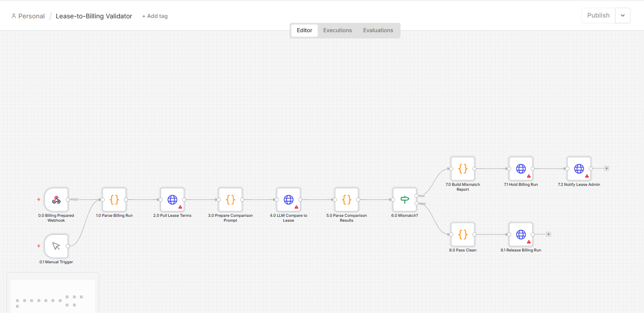Expand the Publish dropdown arrow
This screenshot has height=313, width=644.
[x=623, y=15]
